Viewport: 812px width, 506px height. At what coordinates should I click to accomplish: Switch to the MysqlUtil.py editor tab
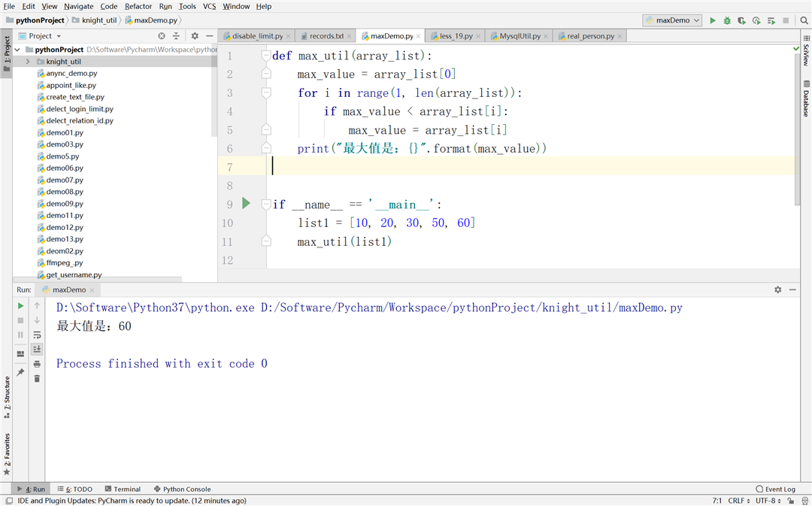520,36
